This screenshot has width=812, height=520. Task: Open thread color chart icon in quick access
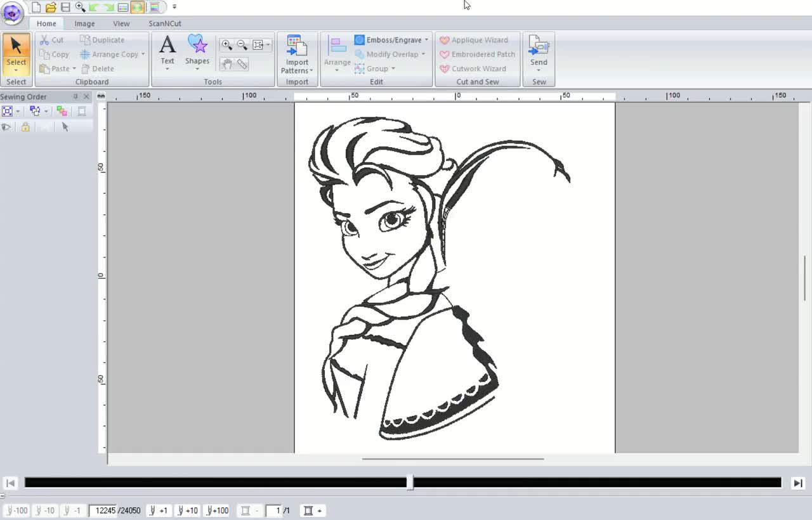pos(154,8)
